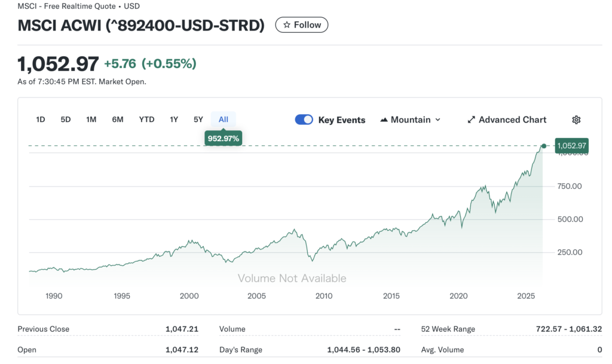Expand the Mountain chart type dropdown

tap(411, 120)
